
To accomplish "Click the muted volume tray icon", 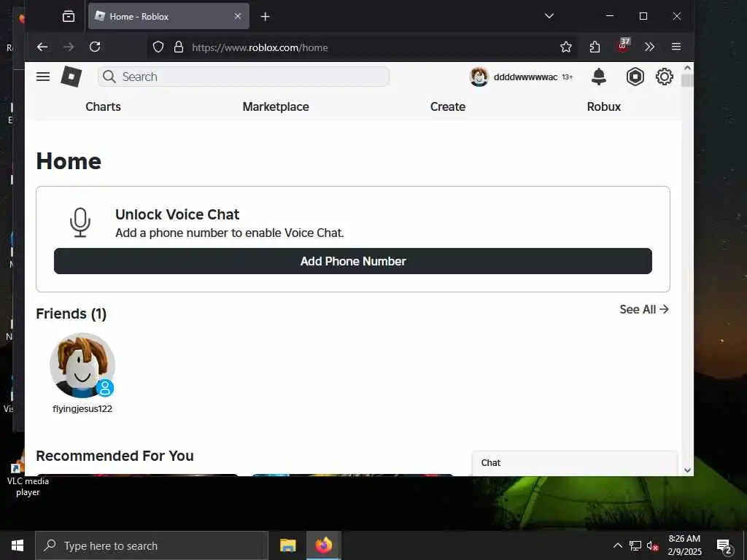I will click(x=653, y=545).
